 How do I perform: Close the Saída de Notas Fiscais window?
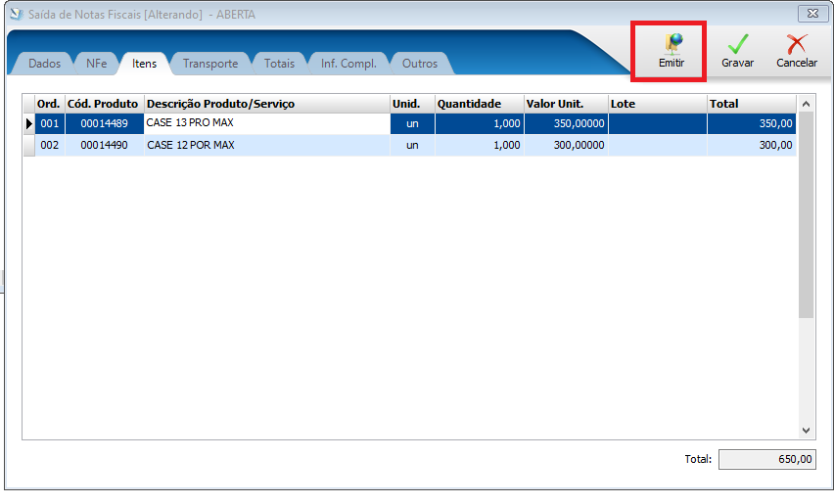click(x=812, y=14)
